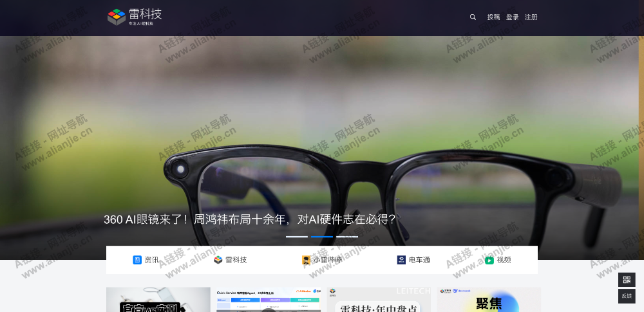Switch to the 小雷哔哔 tab label

[x=328, y=260]
